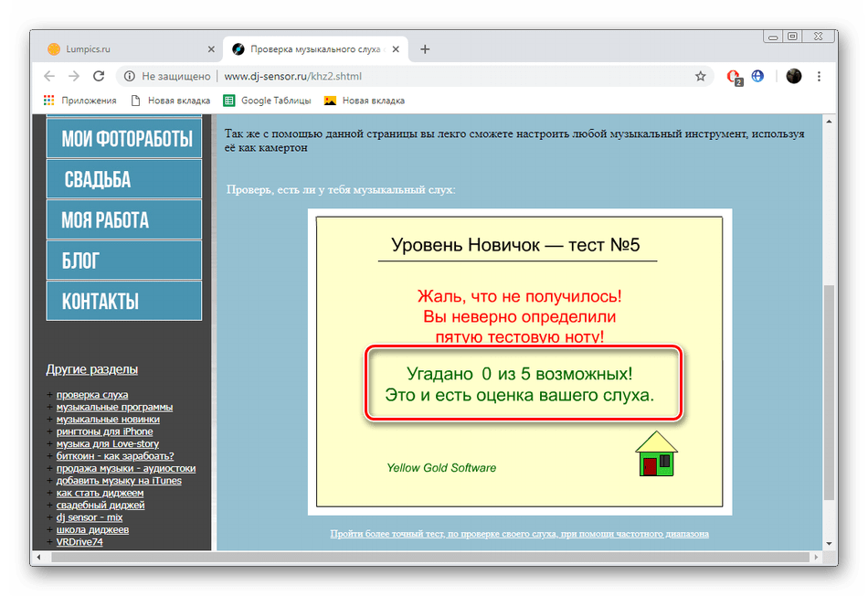868x596 pixels.
Task: Click the browser profile avatar
Action: tap(793, 77)
